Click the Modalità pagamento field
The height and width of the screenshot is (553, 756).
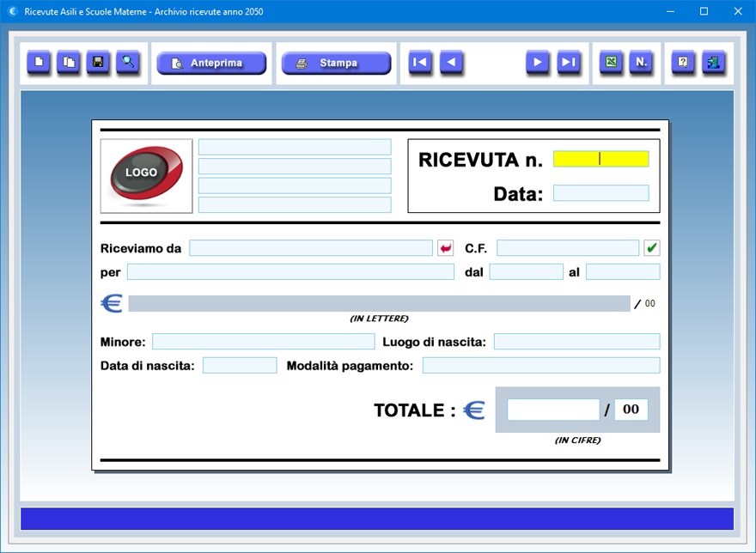(x=540, y=366)
